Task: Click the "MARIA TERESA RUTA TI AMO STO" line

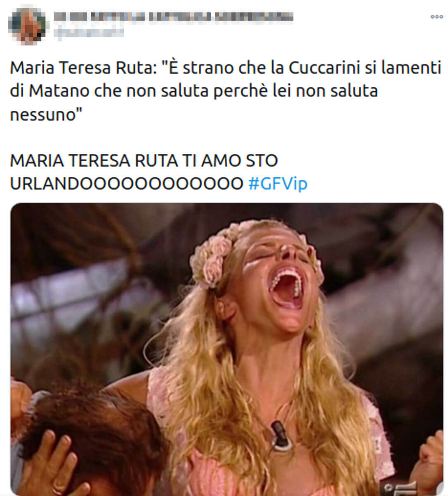Action: [x=144, y=161]
